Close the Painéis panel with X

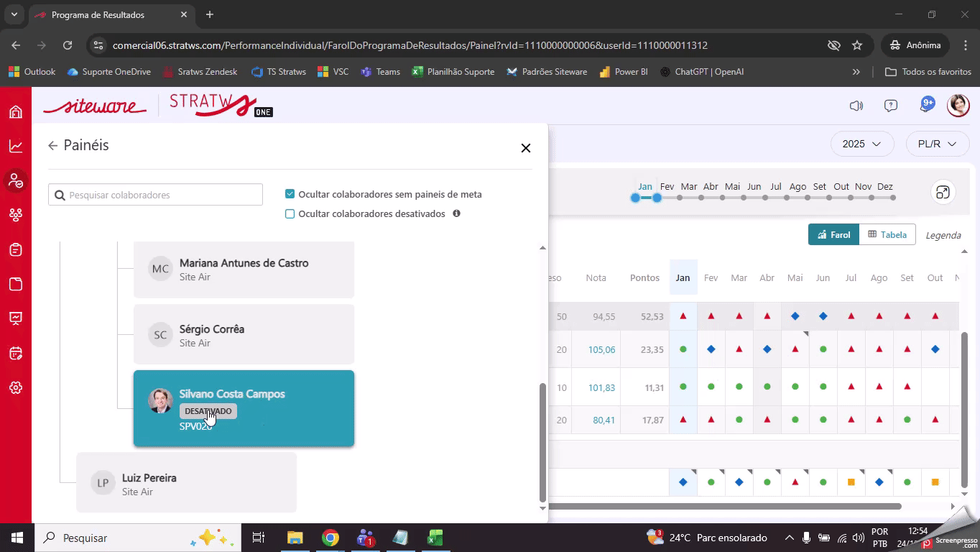click(x=525, y=148)
